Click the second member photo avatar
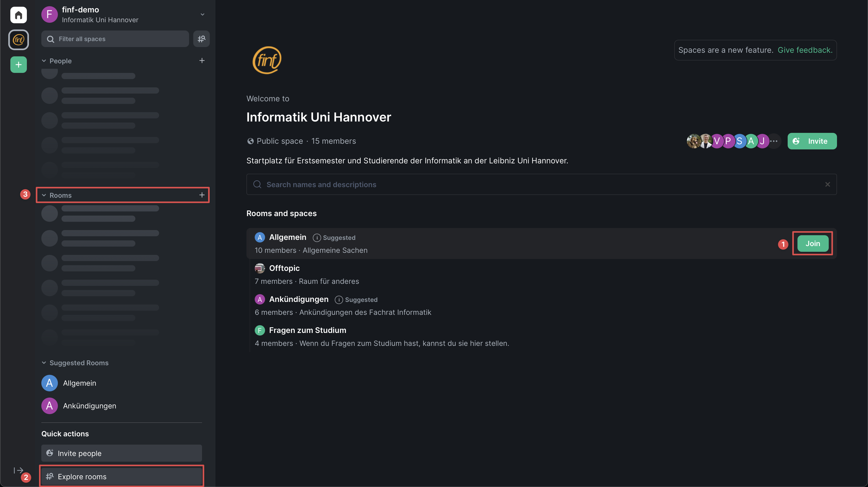This screenshot has height=487, width=868. [x=706, y=141]
